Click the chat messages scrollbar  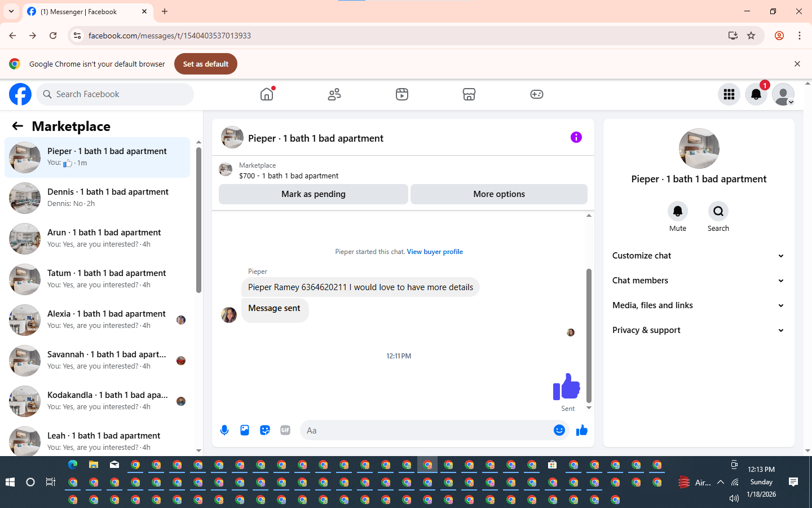click(x=589, y=335)
